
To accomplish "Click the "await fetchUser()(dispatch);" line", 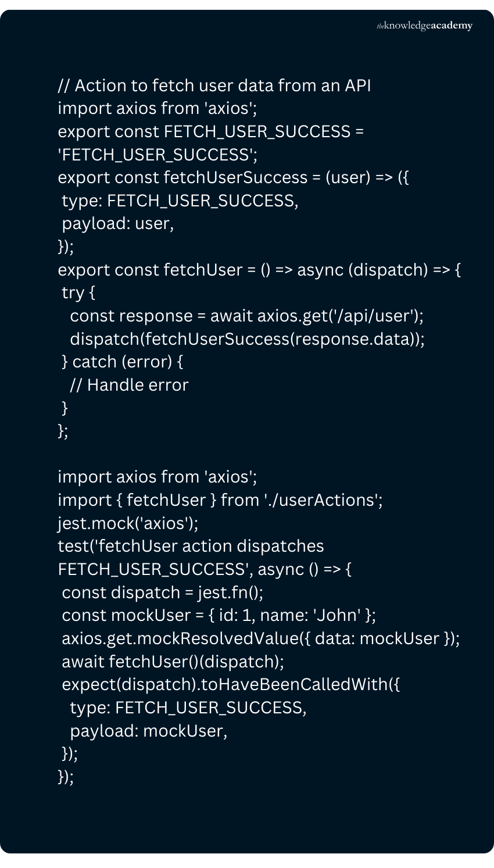I will 173,662.
